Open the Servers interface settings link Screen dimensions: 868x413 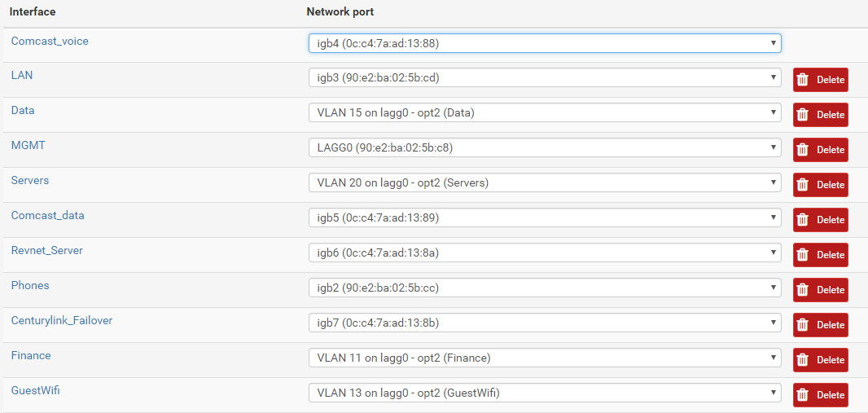pos(30,181)
